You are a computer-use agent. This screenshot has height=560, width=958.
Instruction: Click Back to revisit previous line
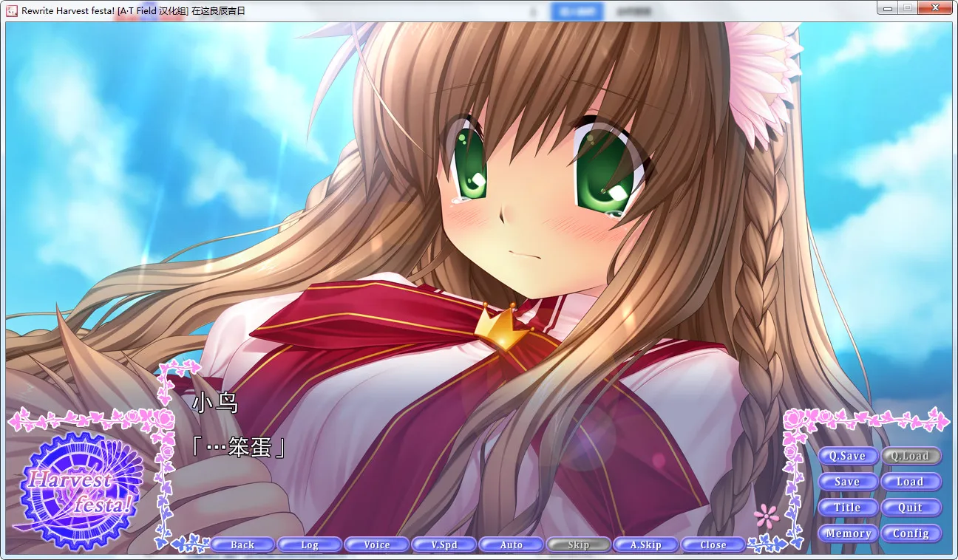tap(242, 544)
